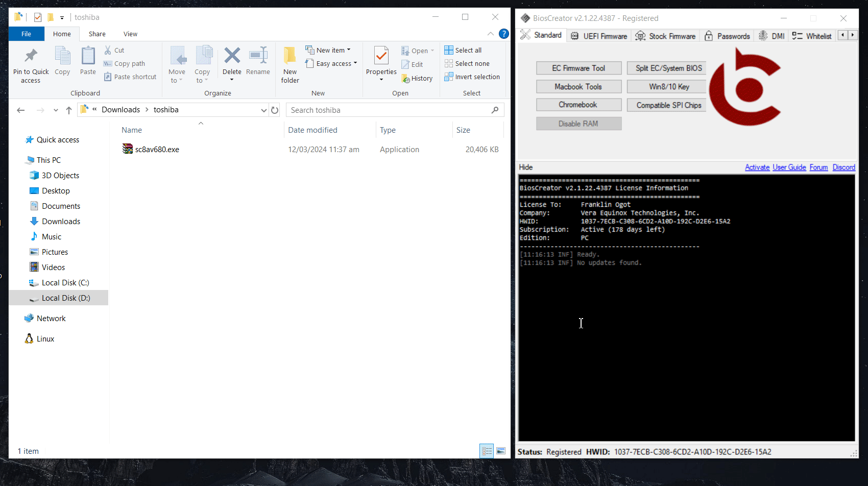Open Quick Access Toolbar customize arrow

pos(62,17)
